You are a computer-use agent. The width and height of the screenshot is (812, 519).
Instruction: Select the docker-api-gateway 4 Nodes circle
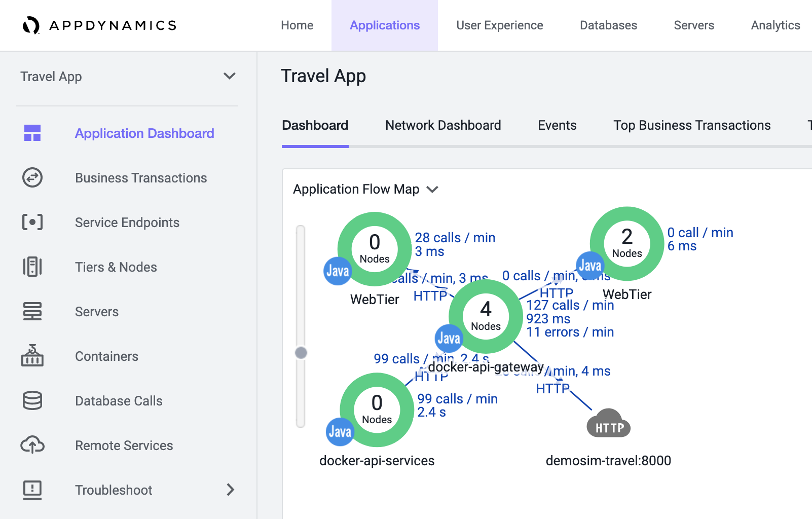pyautogui.click(x=486, y=316)
